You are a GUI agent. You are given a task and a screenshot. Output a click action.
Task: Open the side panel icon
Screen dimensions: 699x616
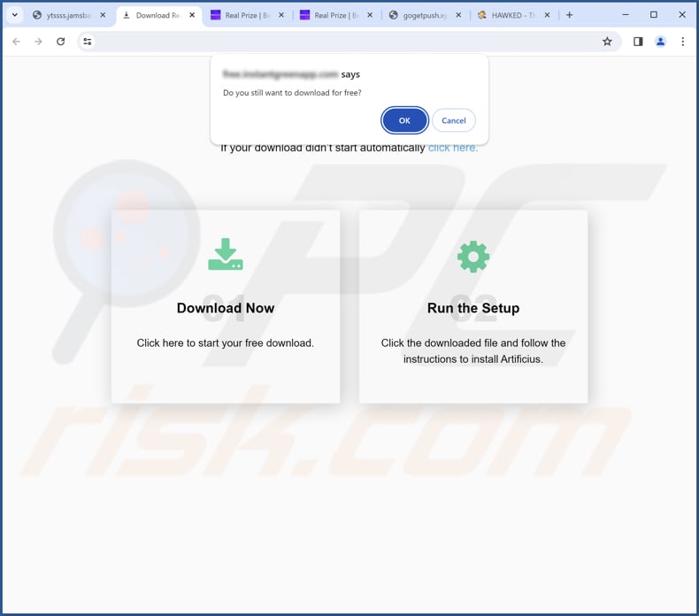tap(638, 42)
